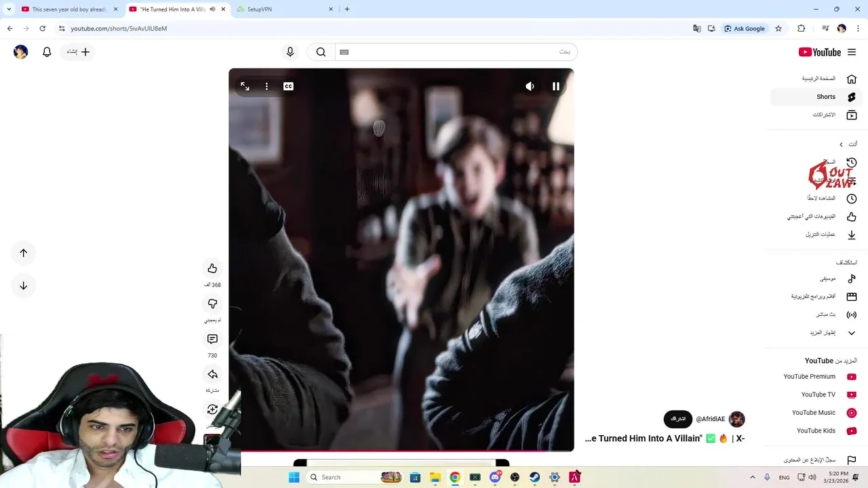Open the YouTube Premium link
This screenshot has width=868, height=488.
tap(816, 377)
